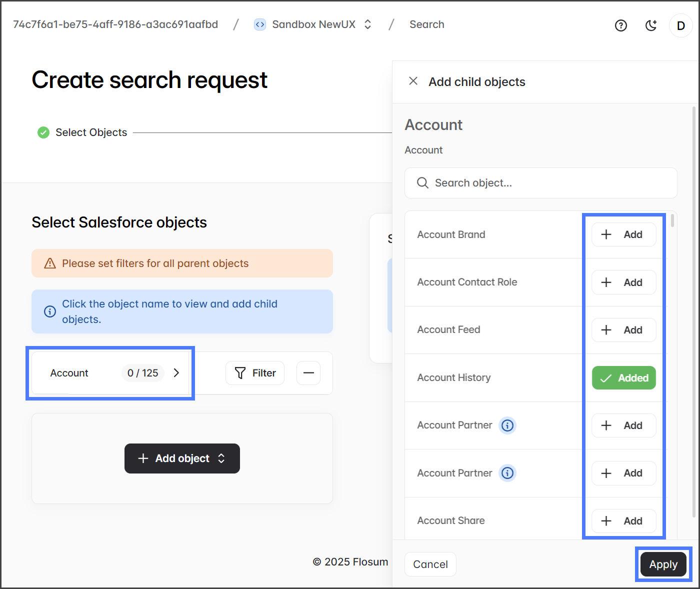Open the user avatar D menu
Screen dimensions: 700x589
coord(680,25)
